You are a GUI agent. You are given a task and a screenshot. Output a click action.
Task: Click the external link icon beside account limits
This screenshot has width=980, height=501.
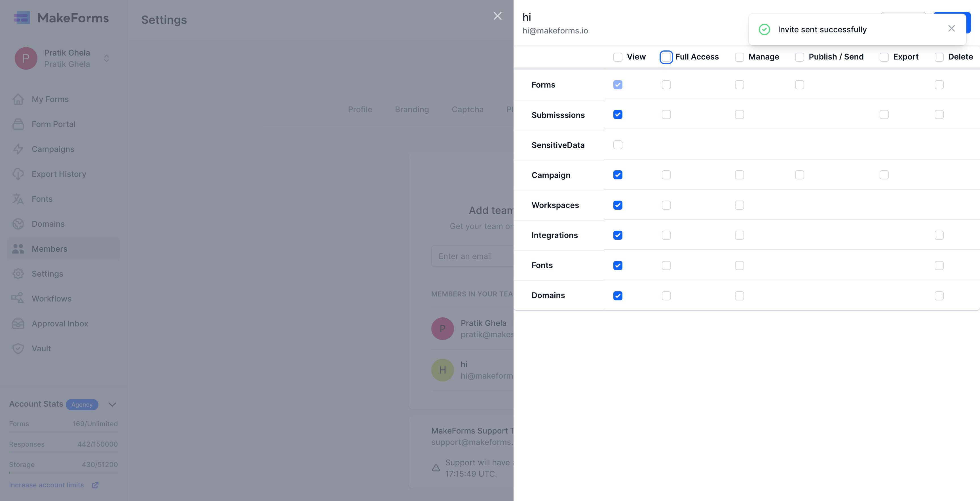95,485
